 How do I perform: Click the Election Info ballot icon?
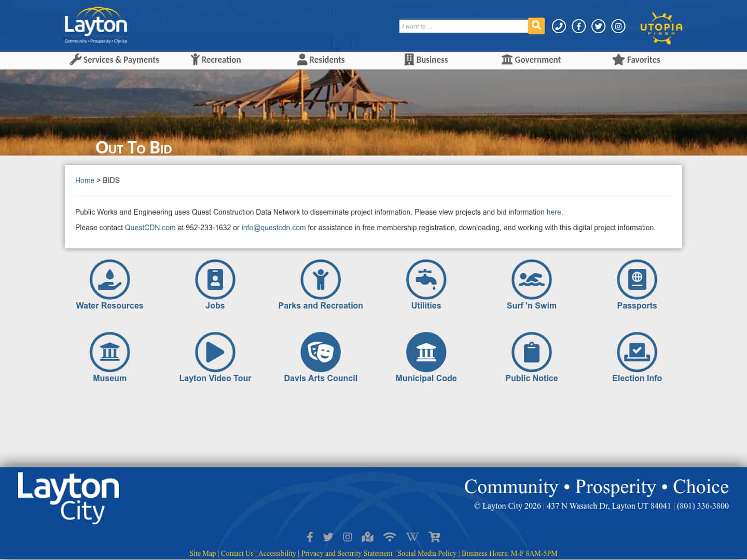click(637, 352)
